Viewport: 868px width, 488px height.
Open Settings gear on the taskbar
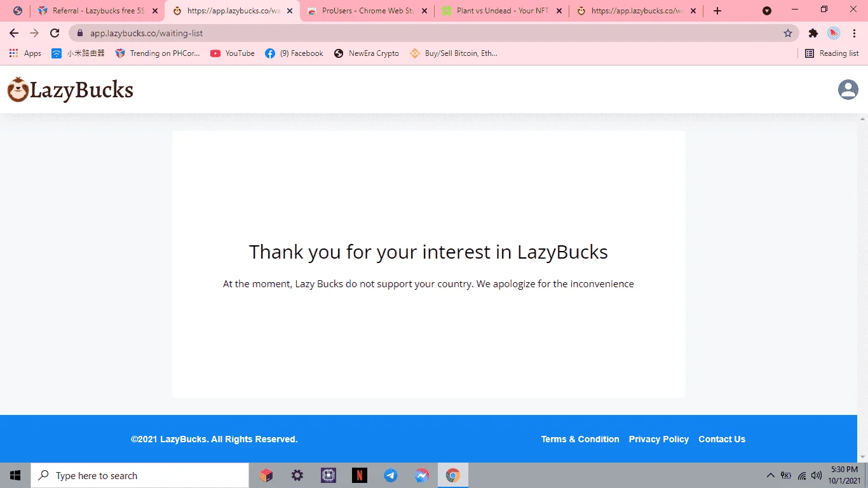[297, 475]
